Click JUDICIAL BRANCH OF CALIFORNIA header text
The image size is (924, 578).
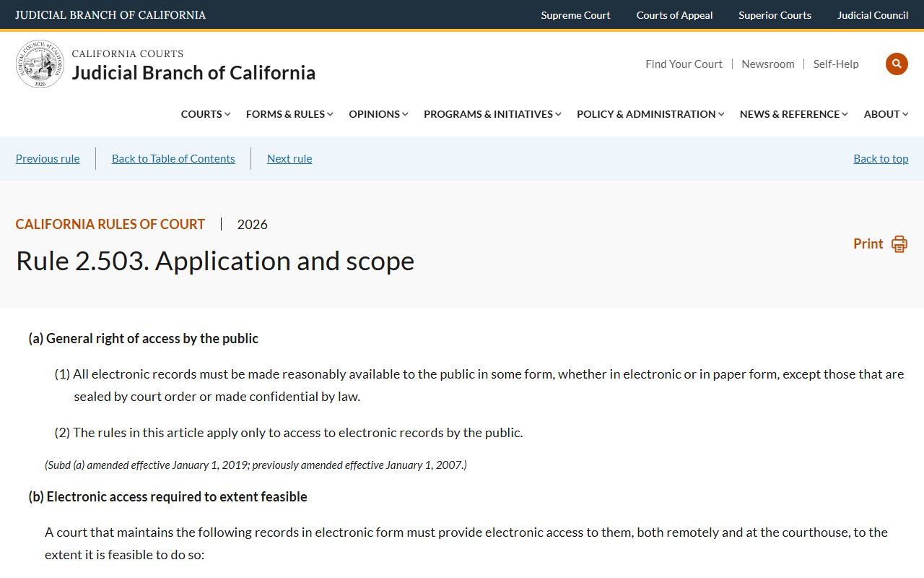pos(110,15)
